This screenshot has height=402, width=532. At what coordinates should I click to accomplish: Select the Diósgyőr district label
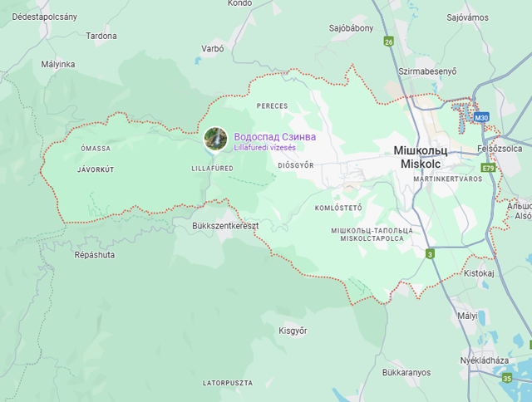[296, 165]
